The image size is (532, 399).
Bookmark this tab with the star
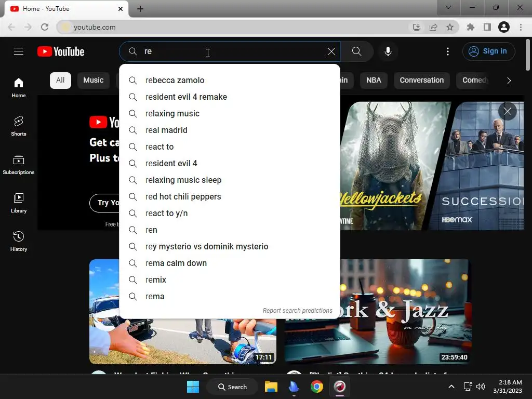[x=450, y=27]
